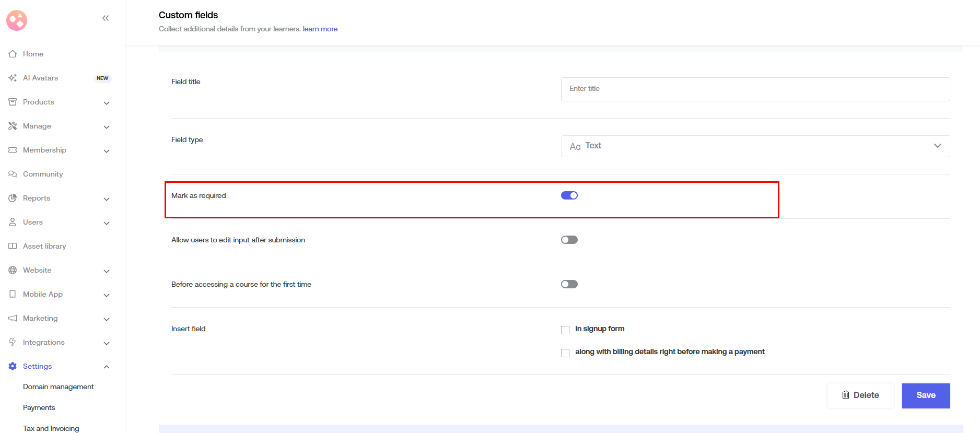Expand the Products menu chevron
This screenshot has width=980, height=433.
107,103
